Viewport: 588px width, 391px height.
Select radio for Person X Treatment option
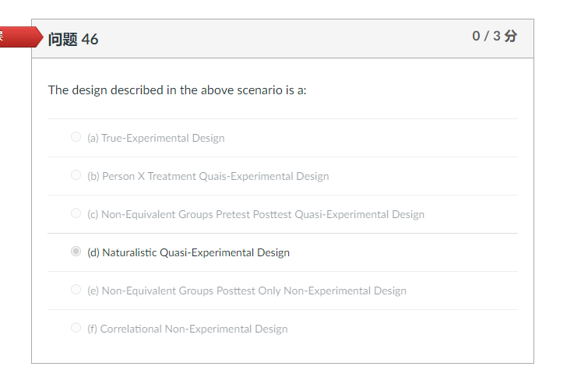[76, 175]
